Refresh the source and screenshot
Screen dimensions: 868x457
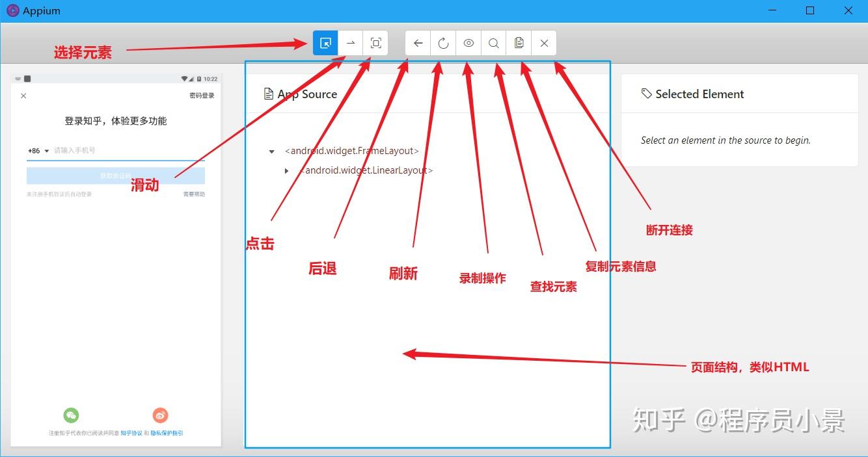point(443,43)
